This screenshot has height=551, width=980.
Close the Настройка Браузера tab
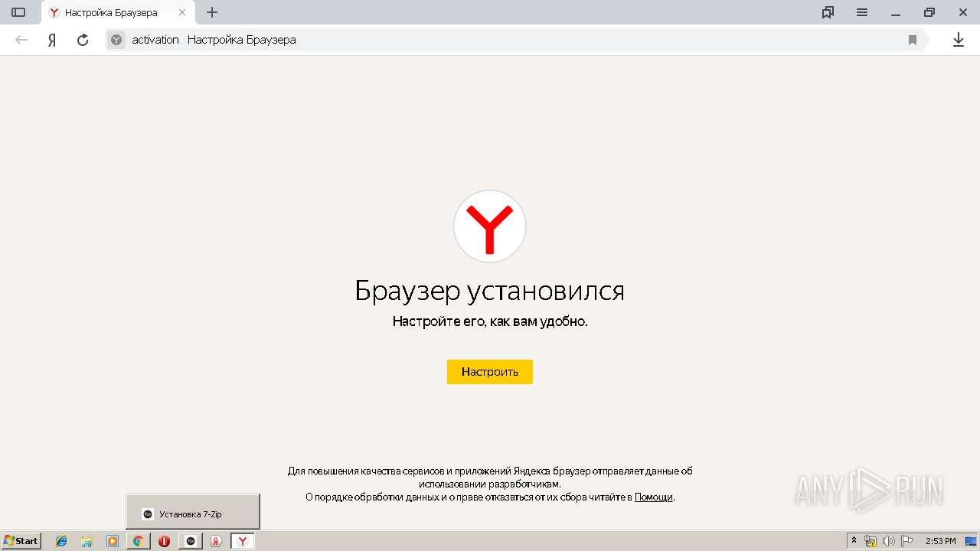click(x=182, y=12)
